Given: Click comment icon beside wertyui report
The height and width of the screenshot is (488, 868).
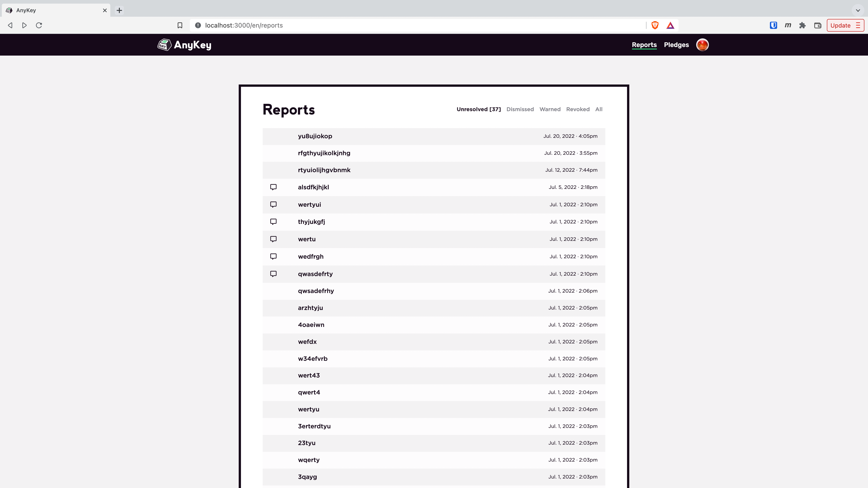Looking at the screenshot, I should (273, 204).
